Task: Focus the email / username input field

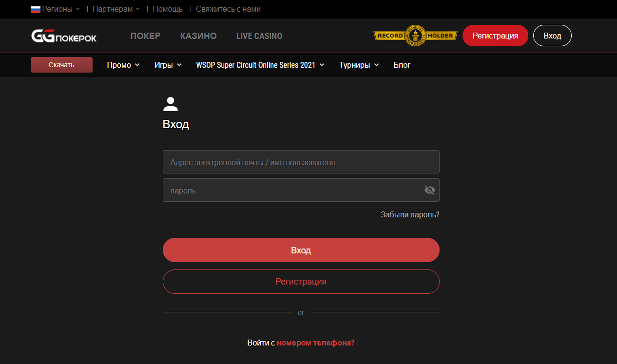Action: 301,162
